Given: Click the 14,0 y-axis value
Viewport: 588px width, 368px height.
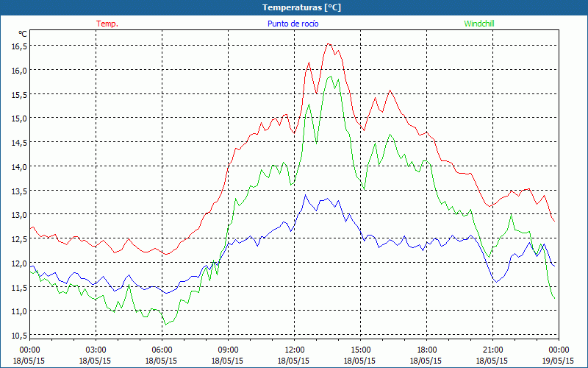Looking at the screenshot, I should pos(20,166).
